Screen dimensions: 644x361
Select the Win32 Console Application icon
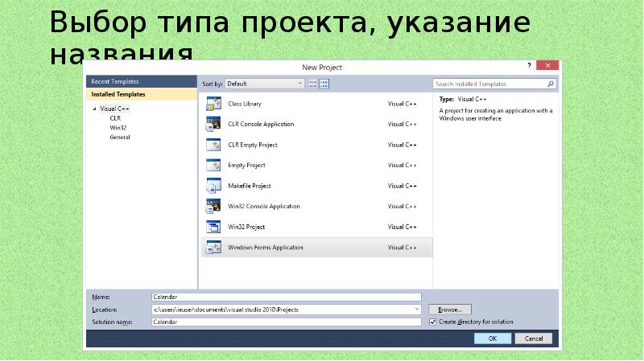[213, 207]
